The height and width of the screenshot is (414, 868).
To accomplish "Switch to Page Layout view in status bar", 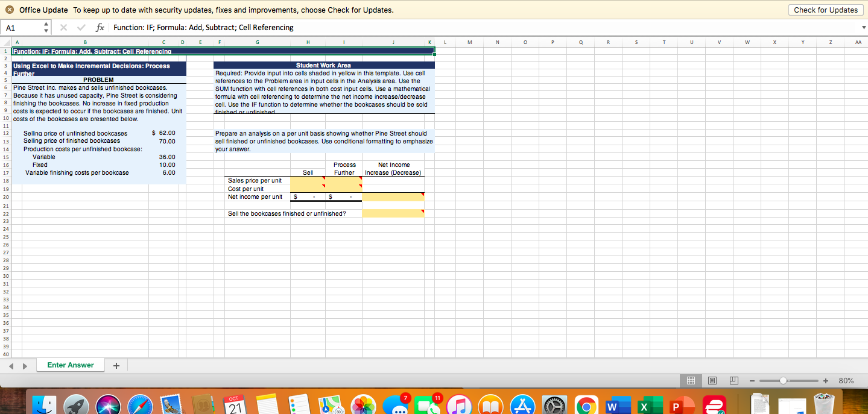I will (x=712, y=380).
